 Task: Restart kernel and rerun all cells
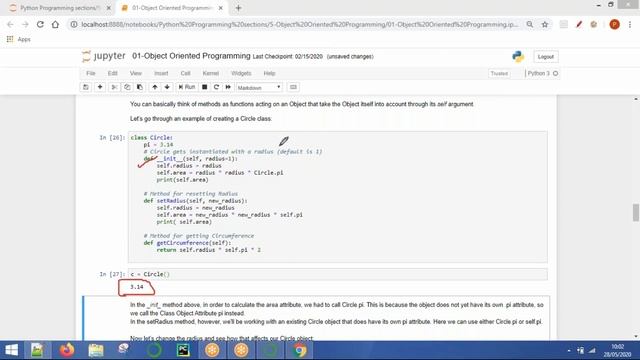pos(228,87)
